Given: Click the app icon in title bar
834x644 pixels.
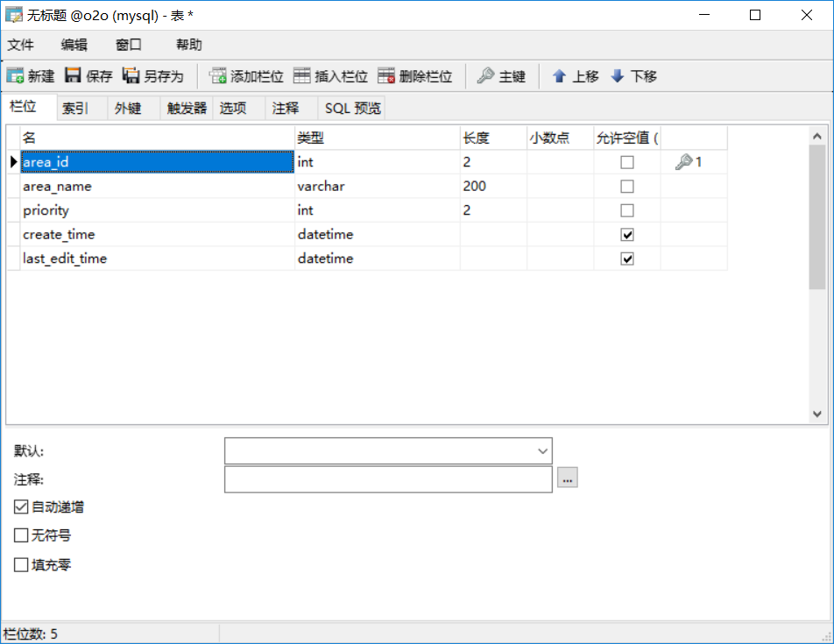Looking at the screenshot, I should tap(14, 15).
